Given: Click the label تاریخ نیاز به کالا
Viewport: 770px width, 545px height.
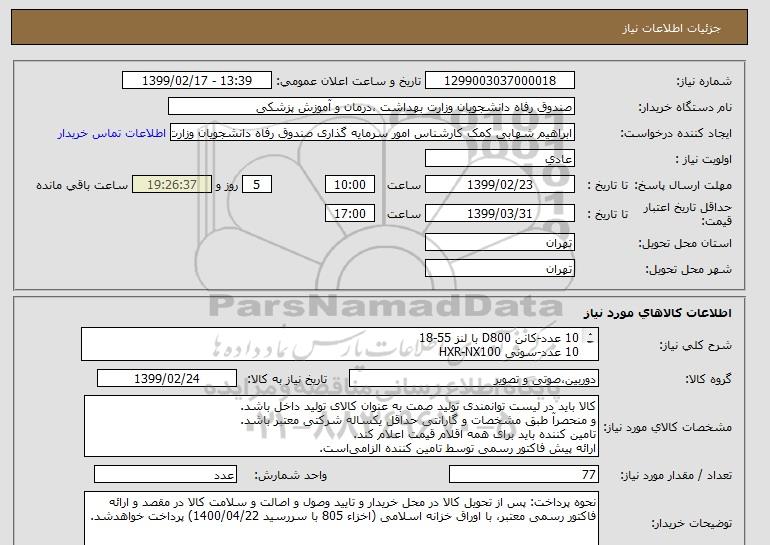Looking at the screenshot, I should point(287,379).
